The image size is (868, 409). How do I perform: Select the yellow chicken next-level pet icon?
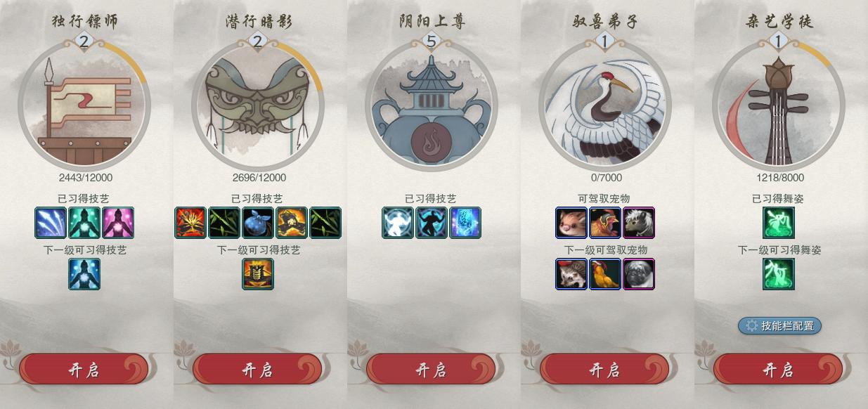pos(605,274)
